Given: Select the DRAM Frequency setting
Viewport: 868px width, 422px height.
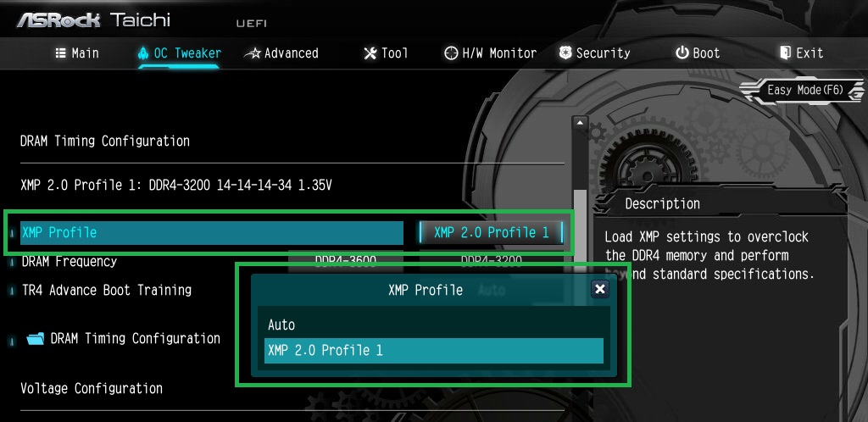Looking at the screenshot, I should [x=70, y=262].
